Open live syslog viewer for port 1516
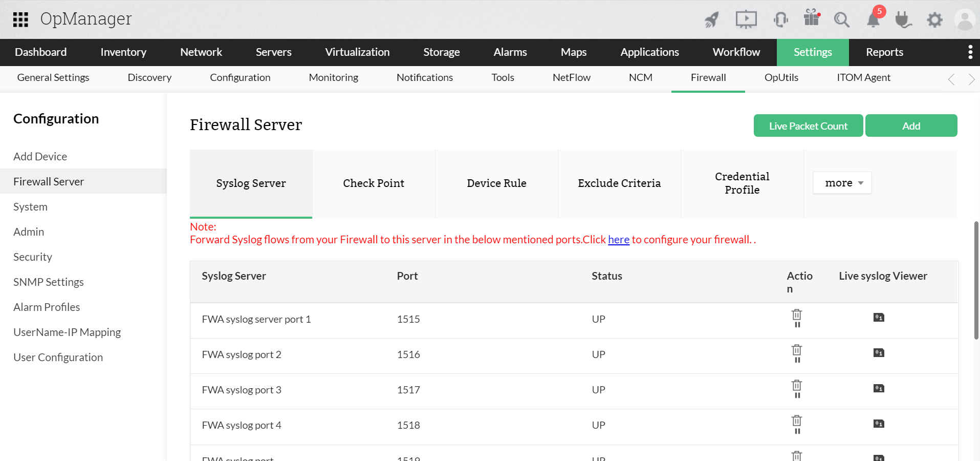This screenshot has height=461, width=980. 879,353
